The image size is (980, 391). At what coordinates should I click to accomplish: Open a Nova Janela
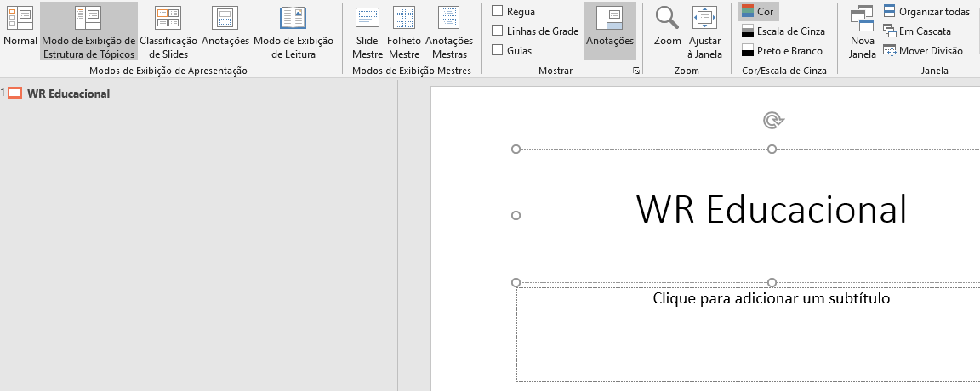click(x=862, y=31)
